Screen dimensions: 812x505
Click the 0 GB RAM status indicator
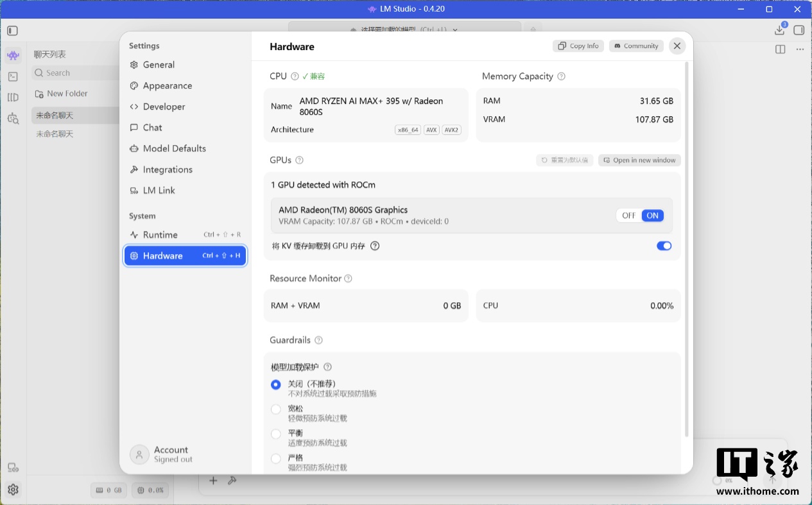pos(109,490)
